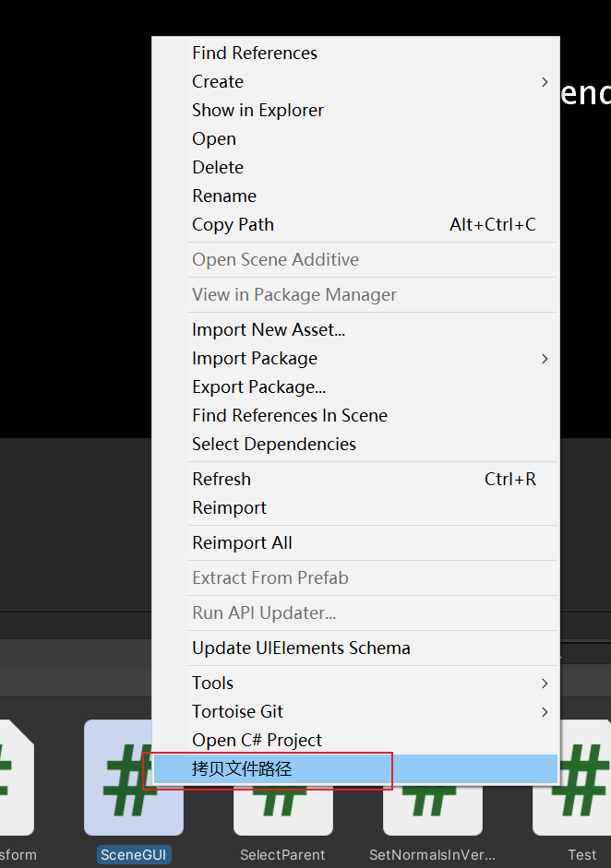
Task: Click the Open menu entry
Action: [x=214, y=139]
